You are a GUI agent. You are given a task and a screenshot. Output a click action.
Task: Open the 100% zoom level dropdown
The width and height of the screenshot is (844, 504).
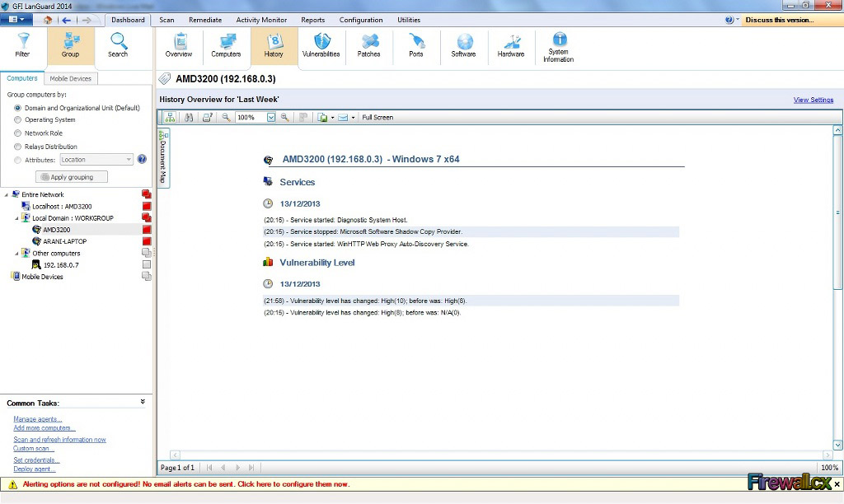pos(271,117)
